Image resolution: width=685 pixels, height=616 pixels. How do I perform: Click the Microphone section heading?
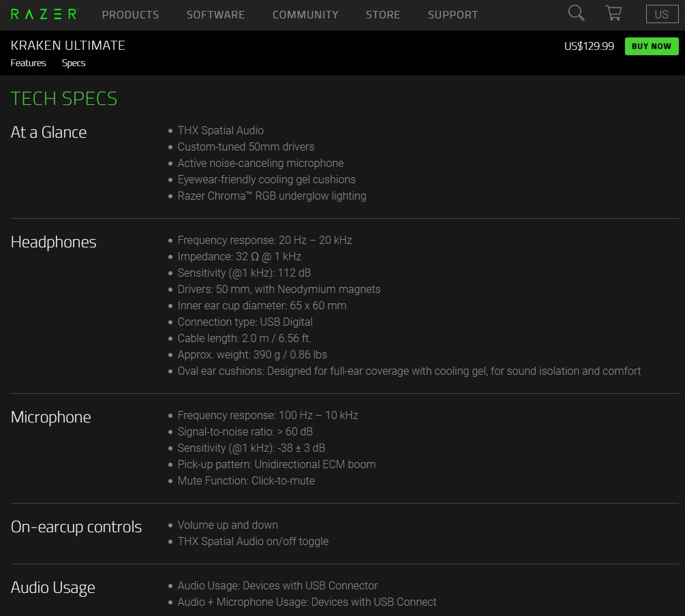(x=51, y=417)
